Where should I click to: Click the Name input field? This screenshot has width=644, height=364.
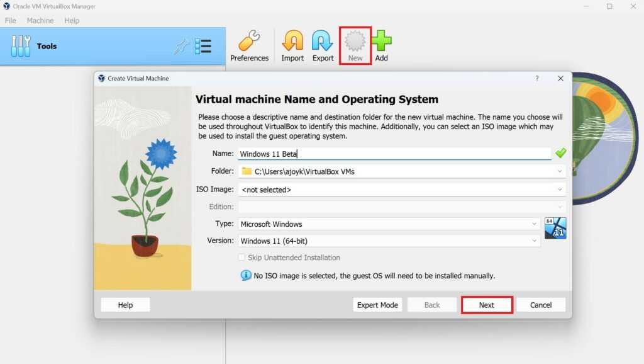pyautogui.click(x=394, y=154)
